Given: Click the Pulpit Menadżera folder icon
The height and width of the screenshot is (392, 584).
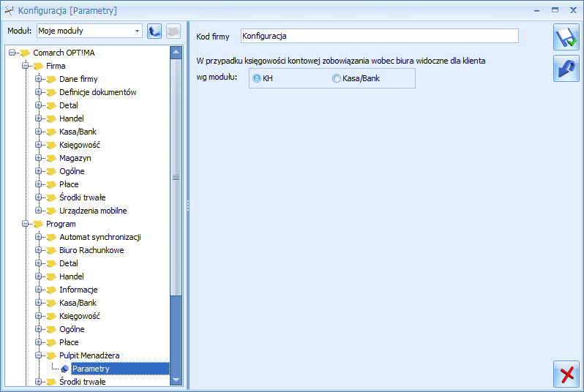Looking at the screenshot, I should 51,355.
